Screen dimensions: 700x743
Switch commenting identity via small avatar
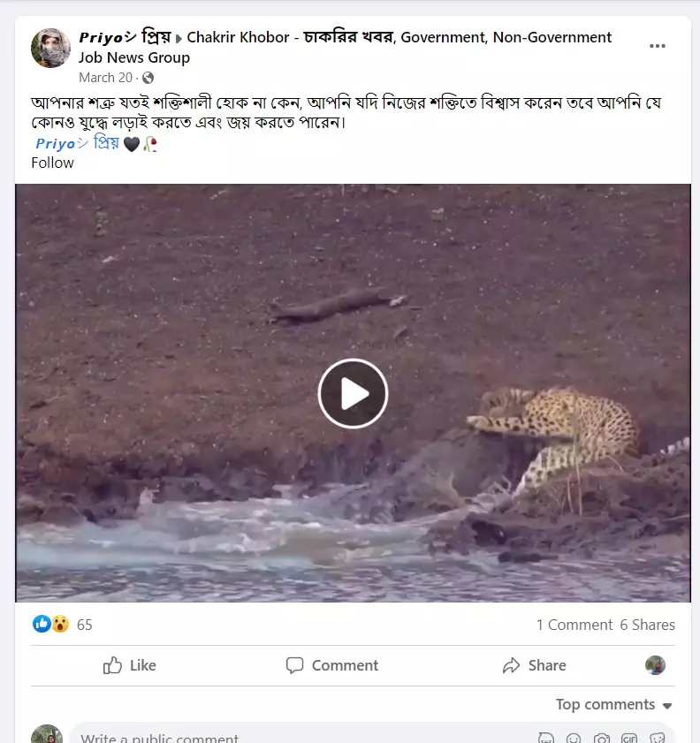655,665
